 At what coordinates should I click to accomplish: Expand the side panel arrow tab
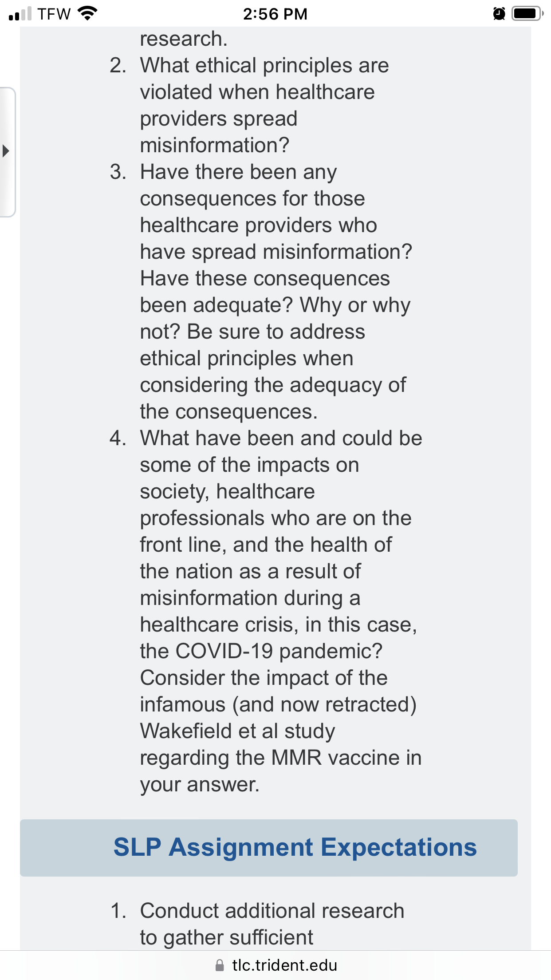click(8, 151)
